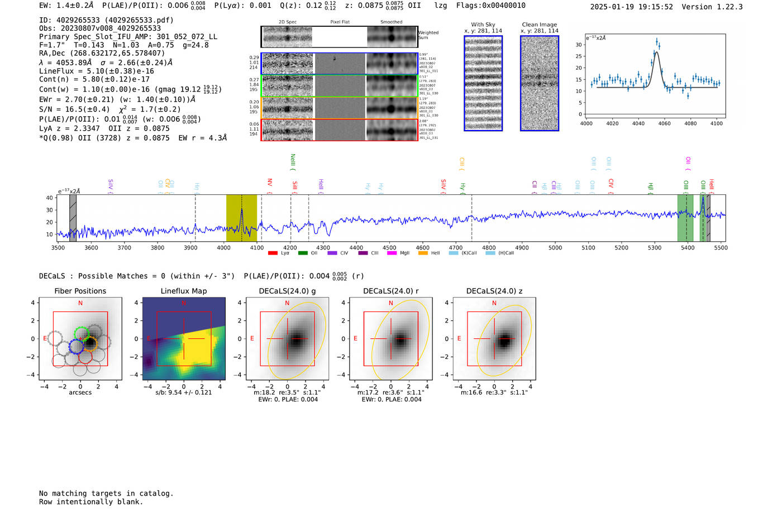This screenshot has width=782, height=532.
Task: Click the blue dashed circle in Fiber Positions
Action: pyautogui.click(x=76, y=347)
